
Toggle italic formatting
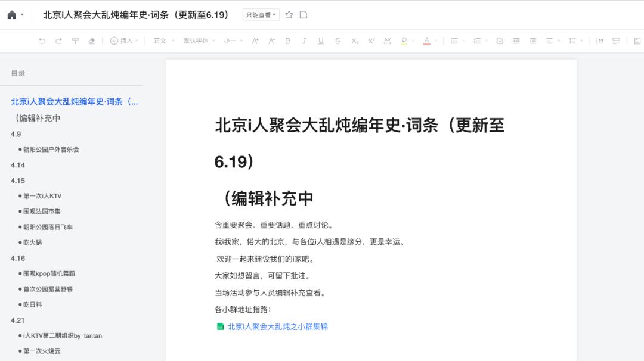click(x=304, y=41)
